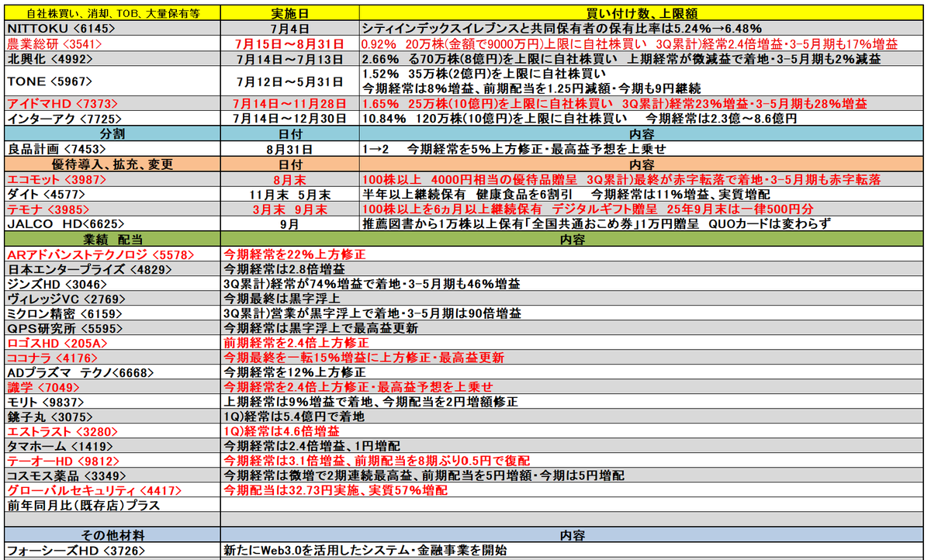Click the モリト <9837> cell
The image size is (931, 560).
click(x=112, y=402)
